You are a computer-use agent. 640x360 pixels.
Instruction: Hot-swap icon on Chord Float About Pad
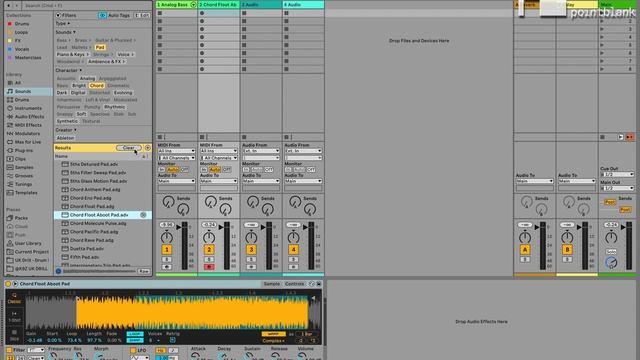point(143,215)
